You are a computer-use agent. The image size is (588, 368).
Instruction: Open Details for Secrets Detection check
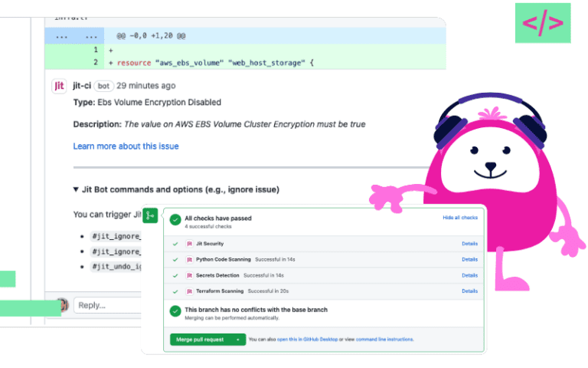point(469,276)
